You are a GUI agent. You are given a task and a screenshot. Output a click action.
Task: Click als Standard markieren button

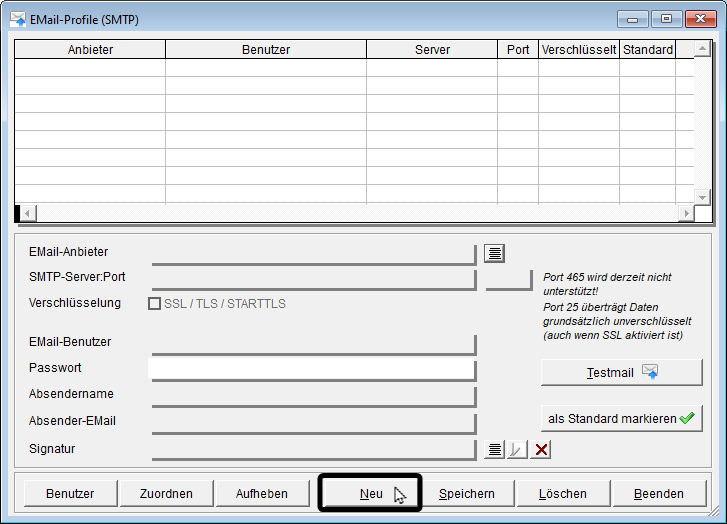(622, 419)
